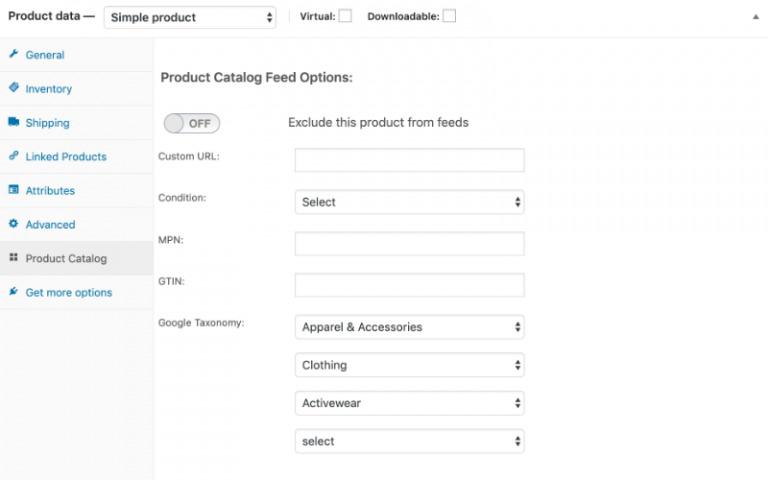Enable the Downloadable checkbox

[x=449, y=16]
